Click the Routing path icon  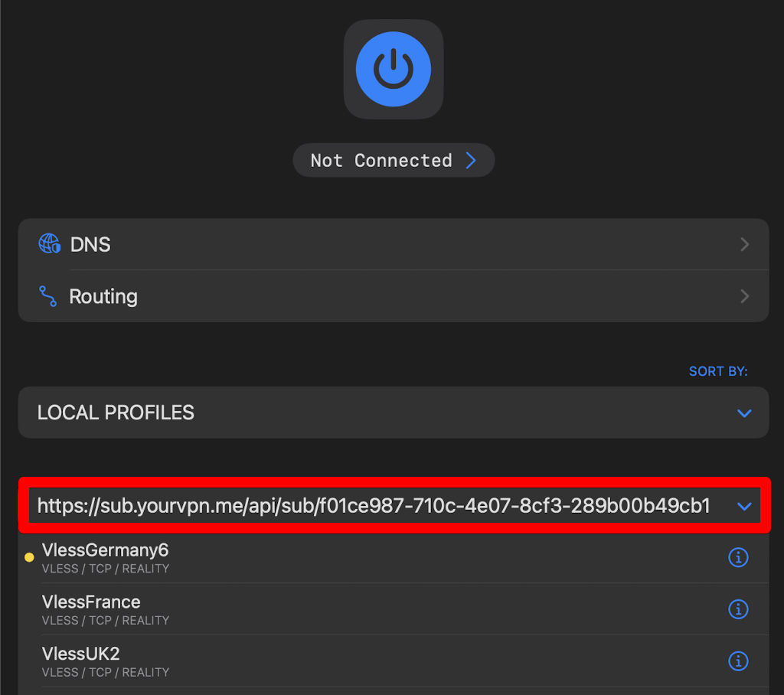(48, 296)
